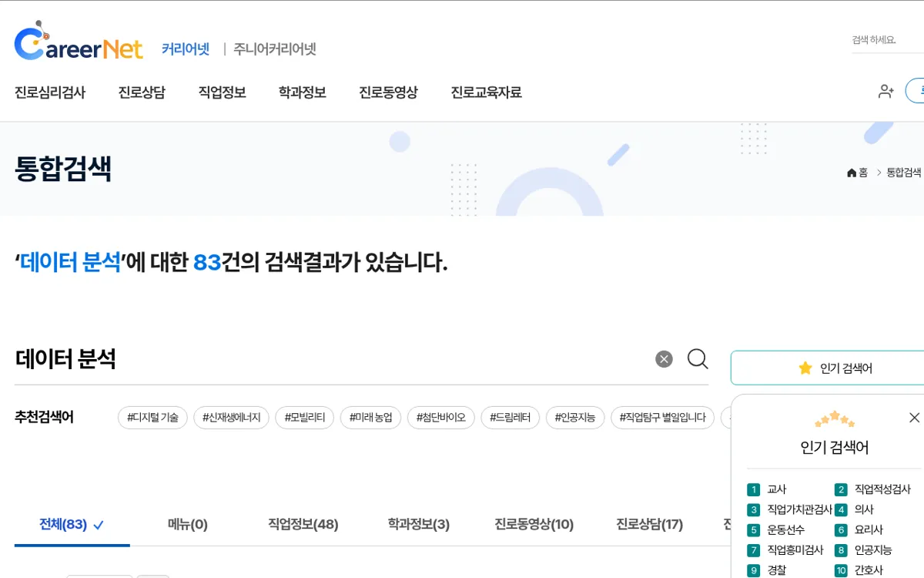This screenshot has width=924, height=578.
Task: Click the magnifier search icon
Action: click(698, 359)
